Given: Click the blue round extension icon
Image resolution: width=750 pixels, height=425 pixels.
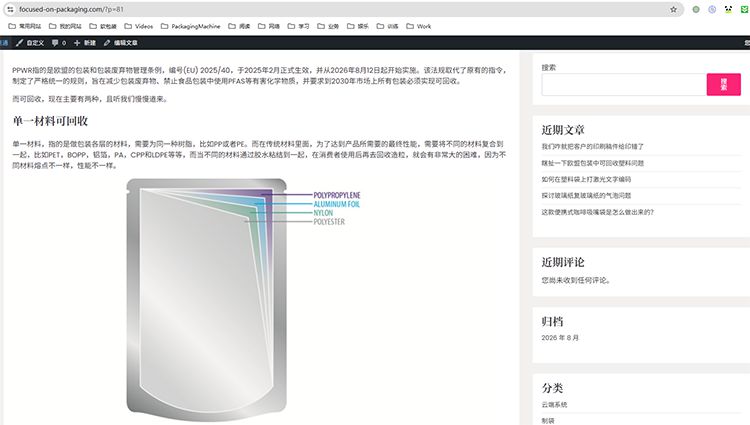Looking at the screenshot, I should point(712,9).
